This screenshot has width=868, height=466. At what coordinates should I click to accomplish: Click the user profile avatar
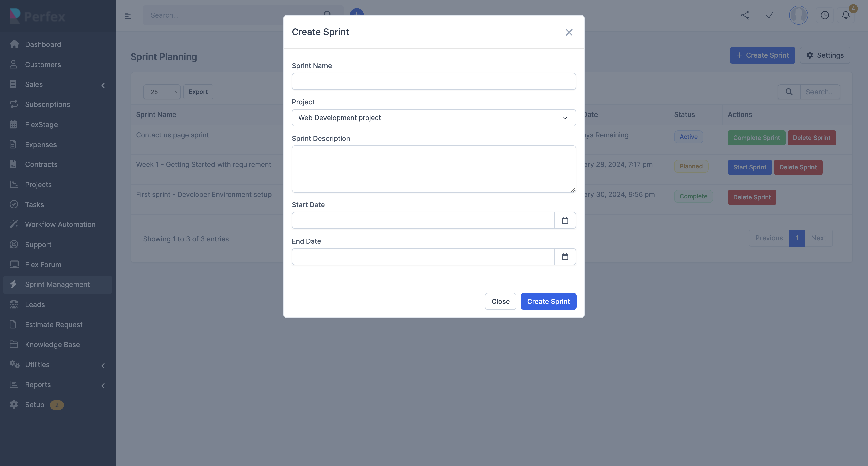(x=798, y=15)
